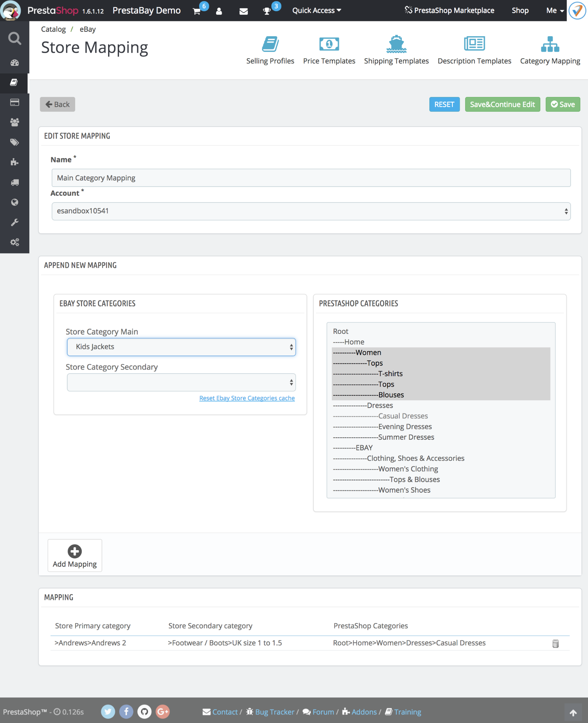
Task: Open the Google Plus icon in the footer
Action: pos(163,712)
